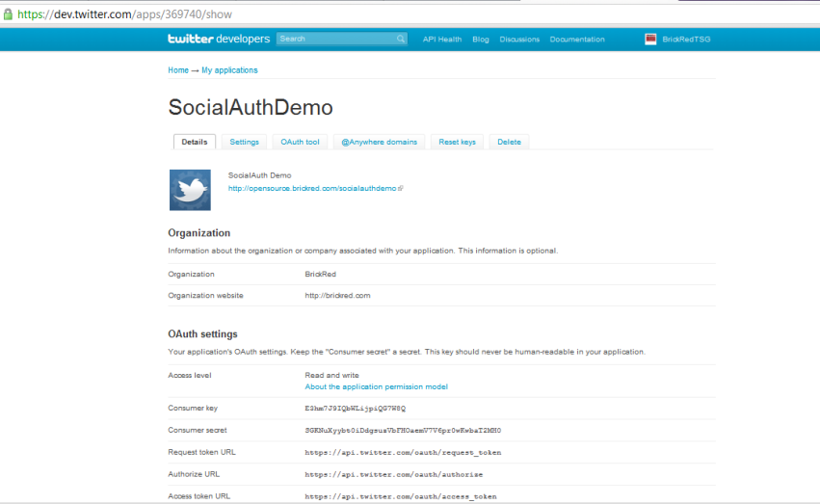Click the Access level label
The height and width of the screenshot is (504, 820).
190,376
